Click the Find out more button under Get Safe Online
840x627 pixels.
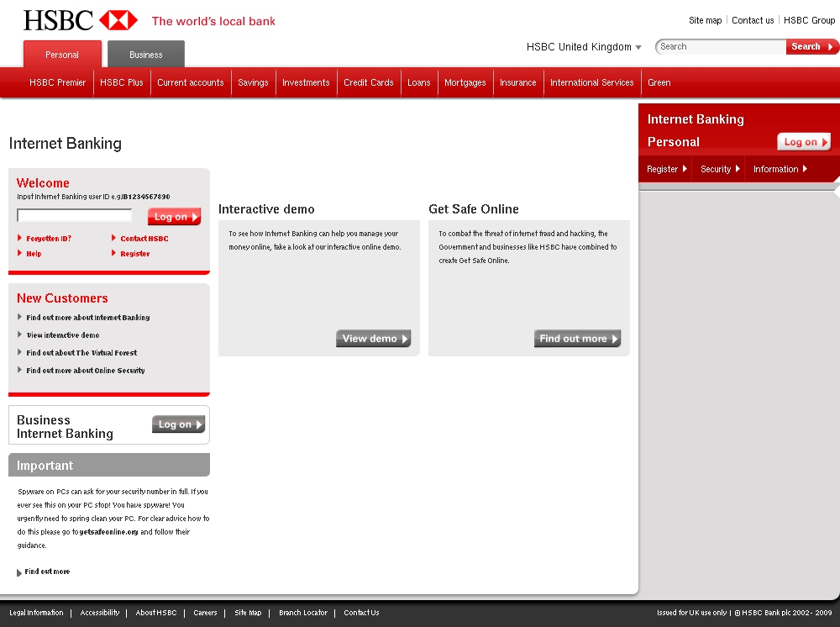(578, 338)
